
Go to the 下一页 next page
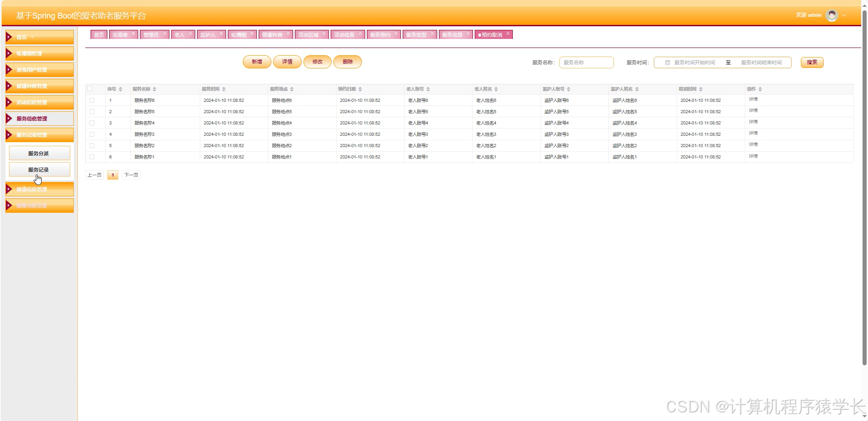(x=131, y=175)
